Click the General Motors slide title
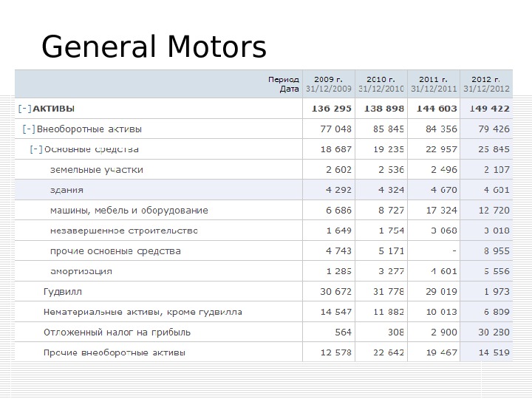 pyautogui.click(x=154, y=47)
